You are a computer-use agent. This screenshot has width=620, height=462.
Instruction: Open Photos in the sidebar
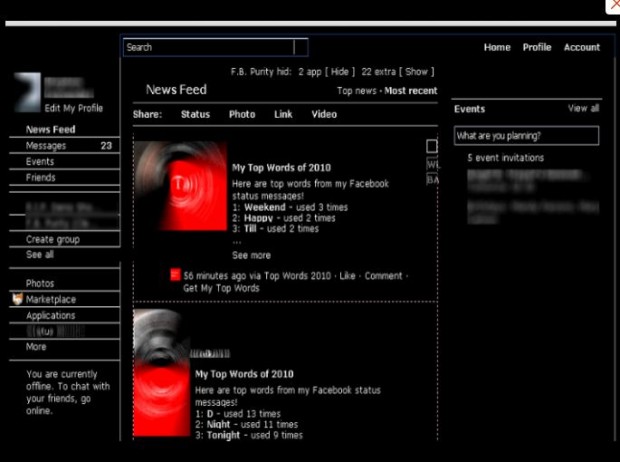click(x=40, y=284)
